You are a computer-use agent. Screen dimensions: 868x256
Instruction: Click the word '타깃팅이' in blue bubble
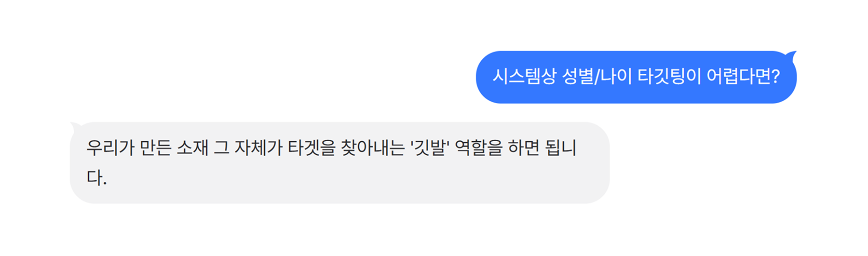point(669,77)
